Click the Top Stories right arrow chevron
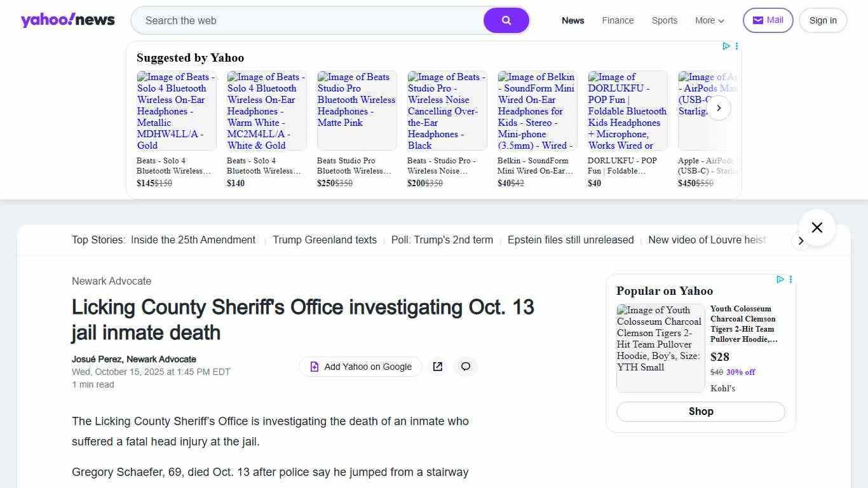868x488 pixels. coord(801,241)
